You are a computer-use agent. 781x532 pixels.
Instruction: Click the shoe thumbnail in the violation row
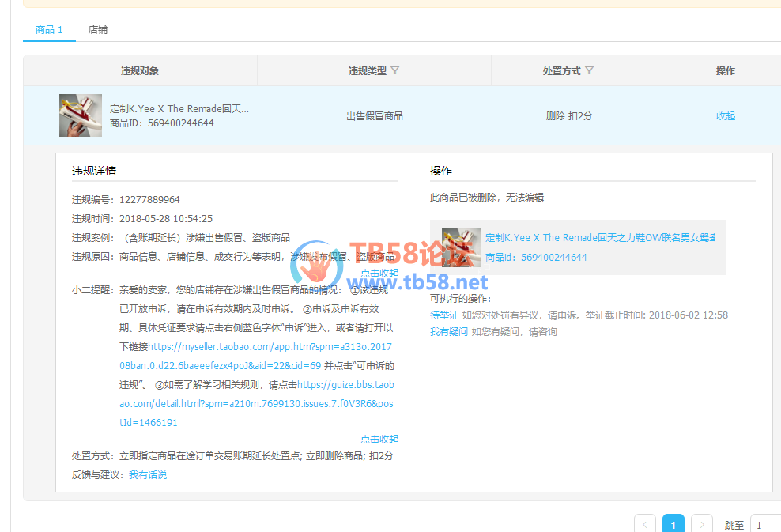click(x=81, y=115)
